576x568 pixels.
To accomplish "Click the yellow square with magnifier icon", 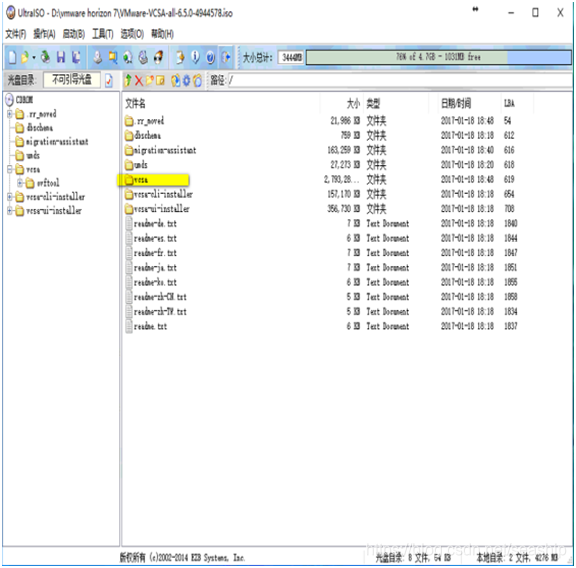I will pyautogui.click(x=112, y=57).
